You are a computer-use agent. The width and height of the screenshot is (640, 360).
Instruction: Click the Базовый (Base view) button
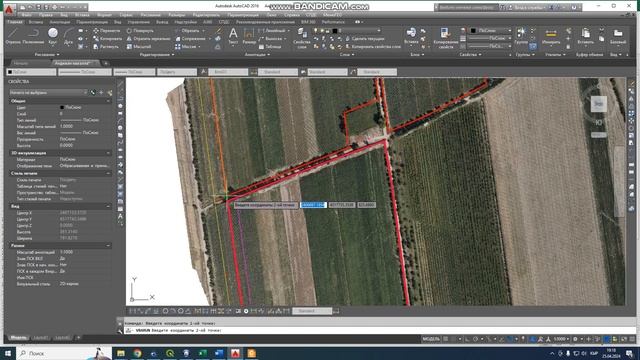[618, 36]
